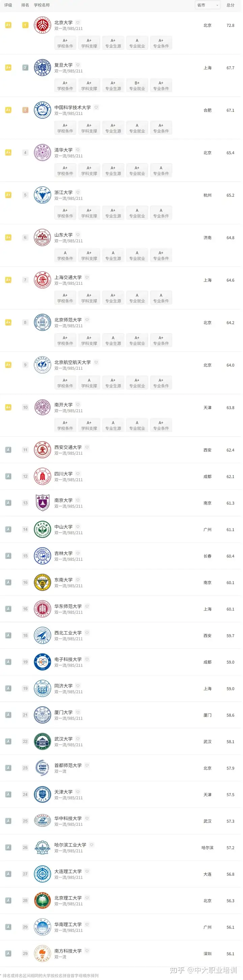The image size is (243, 980).
Task: Toggle the heart next to 复旦大学
Action: 78,65
